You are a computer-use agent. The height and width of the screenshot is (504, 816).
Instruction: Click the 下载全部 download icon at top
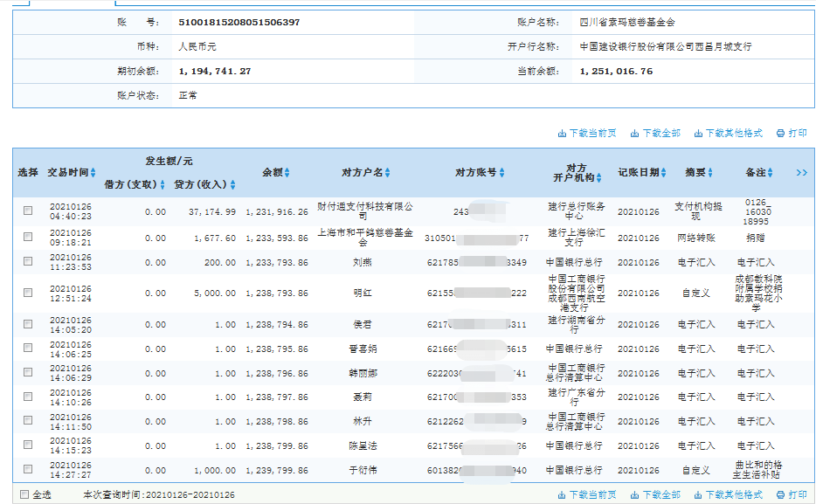coord(634,134)
